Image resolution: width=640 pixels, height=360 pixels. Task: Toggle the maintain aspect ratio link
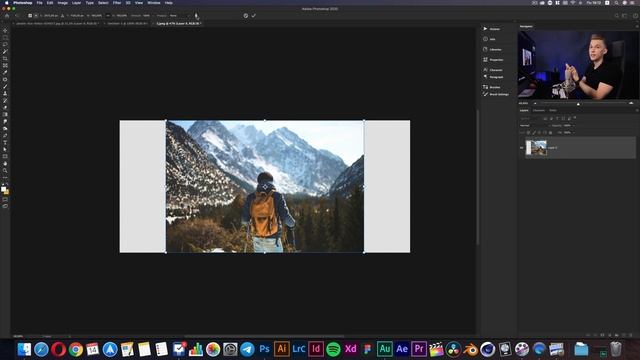(108, 16)
